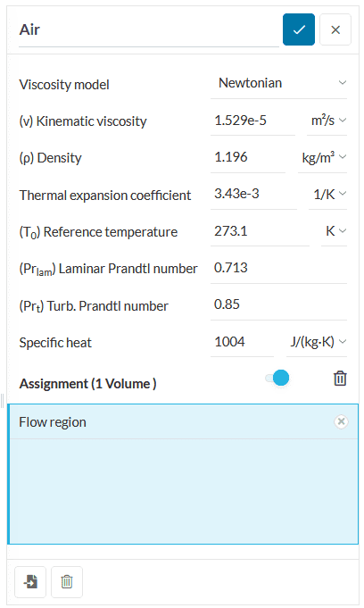
Task: Confirm the Air material with the blue checkmark button
Action: [299, 29]
